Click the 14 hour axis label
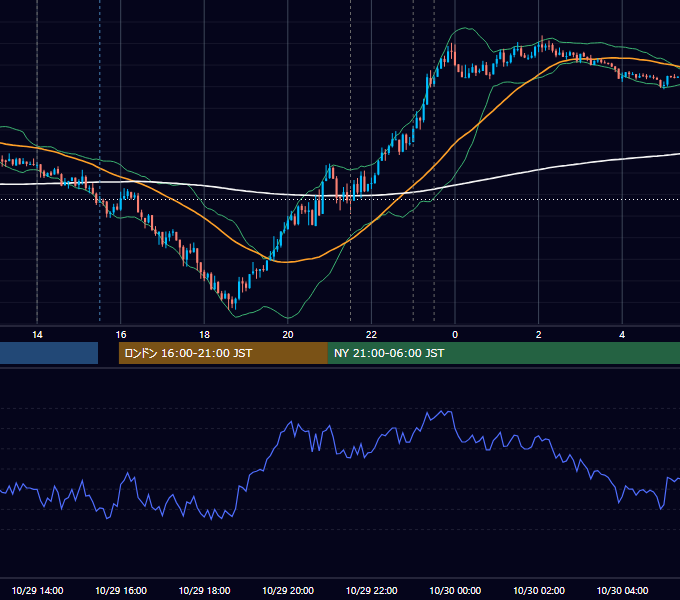 37,335
